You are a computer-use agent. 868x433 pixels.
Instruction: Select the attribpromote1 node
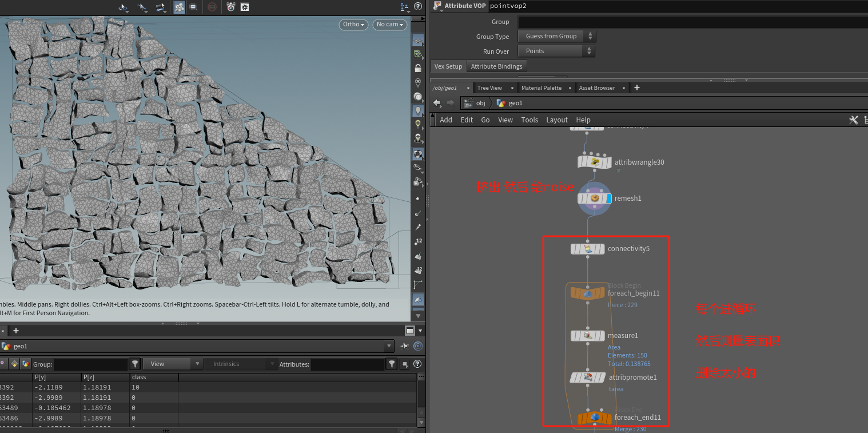pos(588,377)
